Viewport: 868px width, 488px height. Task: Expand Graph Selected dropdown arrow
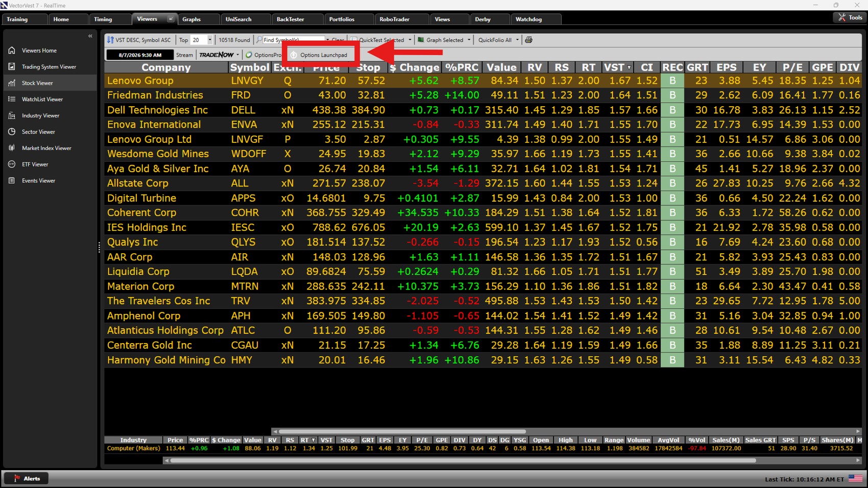469,40
